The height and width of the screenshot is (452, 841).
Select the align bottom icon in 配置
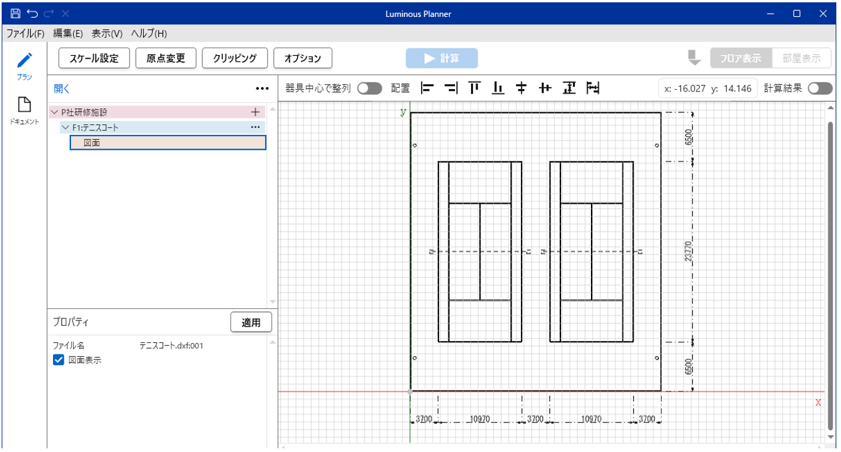pos(498,88)
